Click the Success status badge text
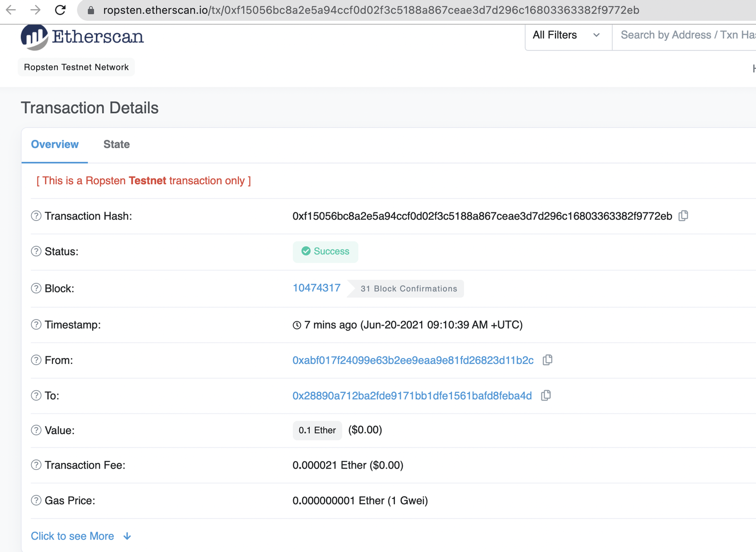 click(x=331, y=251)
